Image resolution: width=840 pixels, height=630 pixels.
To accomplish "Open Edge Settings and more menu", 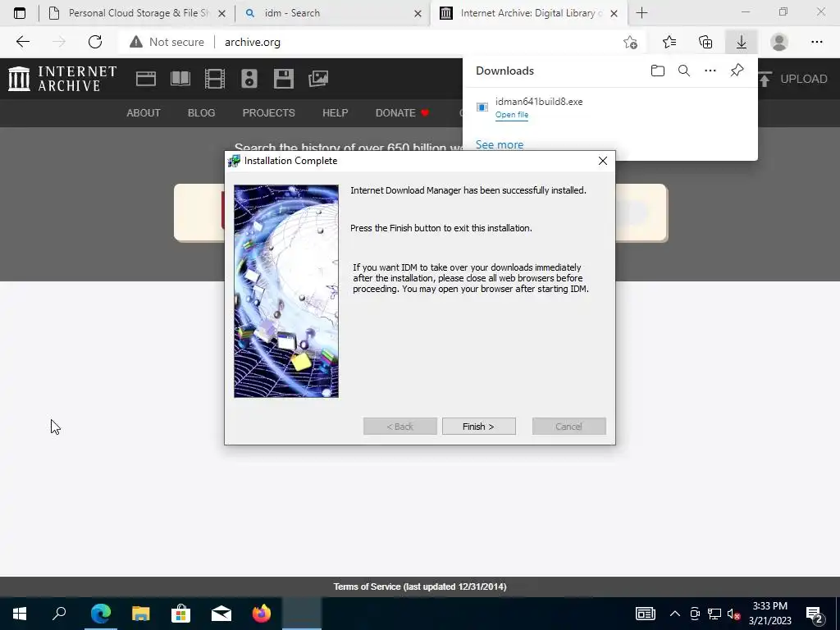I will [x=816, y=42].
